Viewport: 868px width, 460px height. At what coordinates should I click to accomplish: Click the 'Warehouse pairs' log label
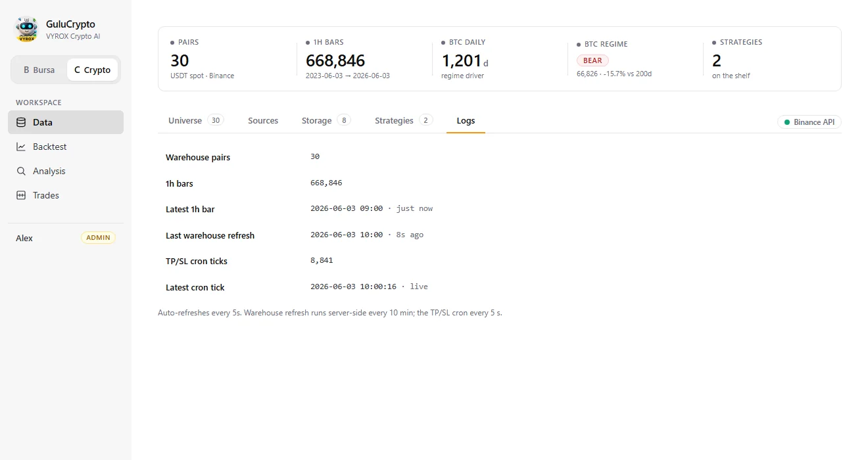pyautogui.click(x=198, y=157)
